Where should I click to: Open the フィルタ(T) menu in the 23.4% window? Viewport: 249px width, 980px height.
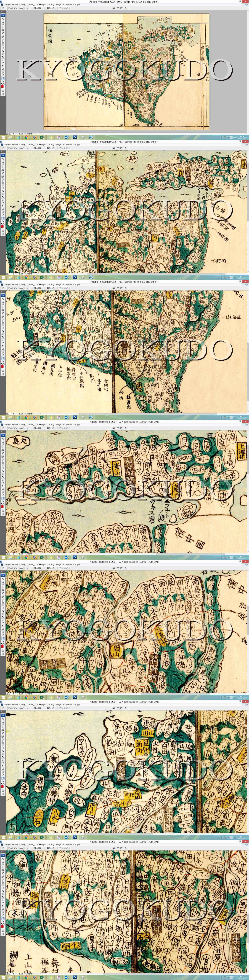coord(50,5)
